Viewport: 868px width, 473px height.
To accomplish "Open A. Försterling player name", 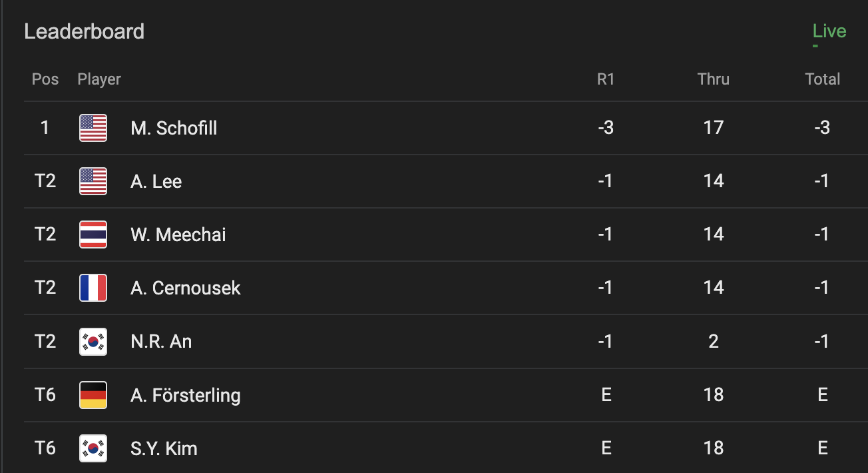I will click(x=186, y=395).
